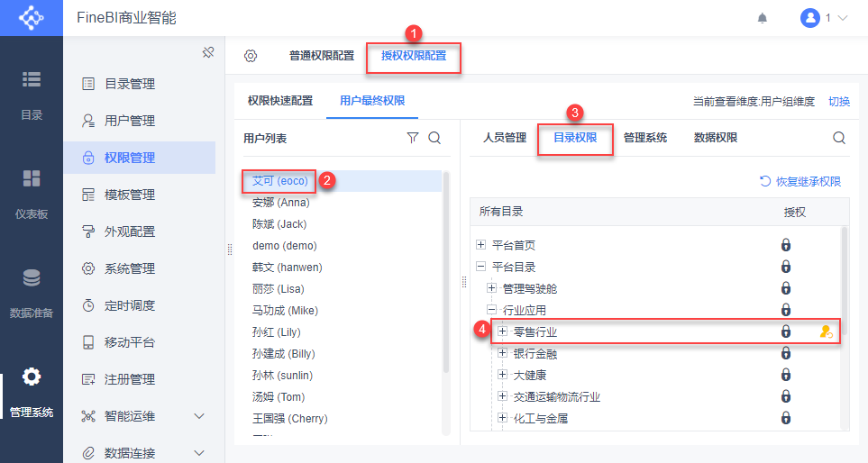Switch to the 数据权限 tab

[x=716, y=138]
